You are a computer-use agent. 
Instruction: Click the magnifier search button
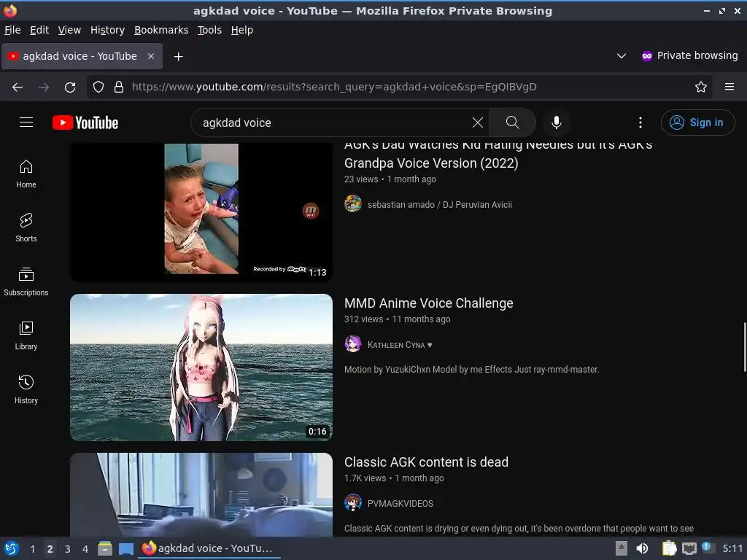512,122
